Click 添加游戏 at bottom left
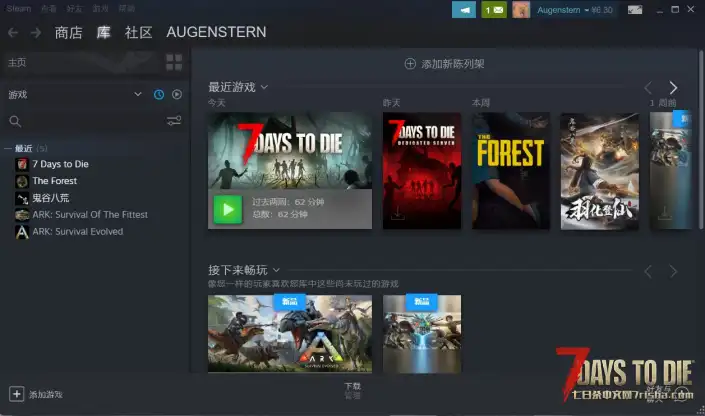This screenshot has height=416, width=705. pyautogui.click(x=36, y=394)
